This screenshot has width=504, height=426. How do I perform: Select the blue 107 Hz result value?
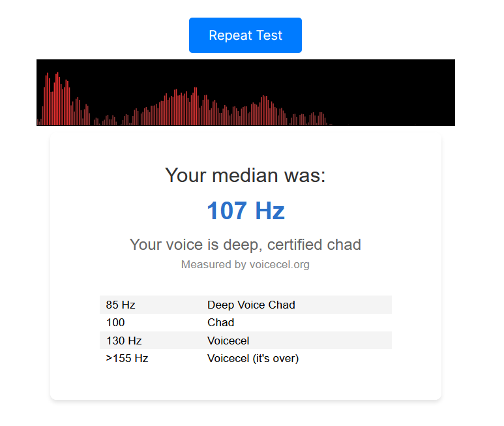245,211
